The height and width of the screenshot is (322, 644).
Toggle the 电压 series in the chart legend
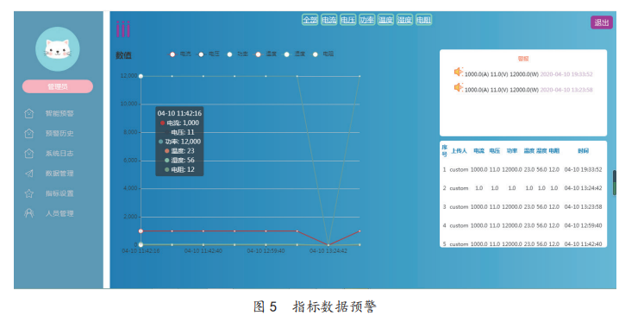(x=209, y=54)
